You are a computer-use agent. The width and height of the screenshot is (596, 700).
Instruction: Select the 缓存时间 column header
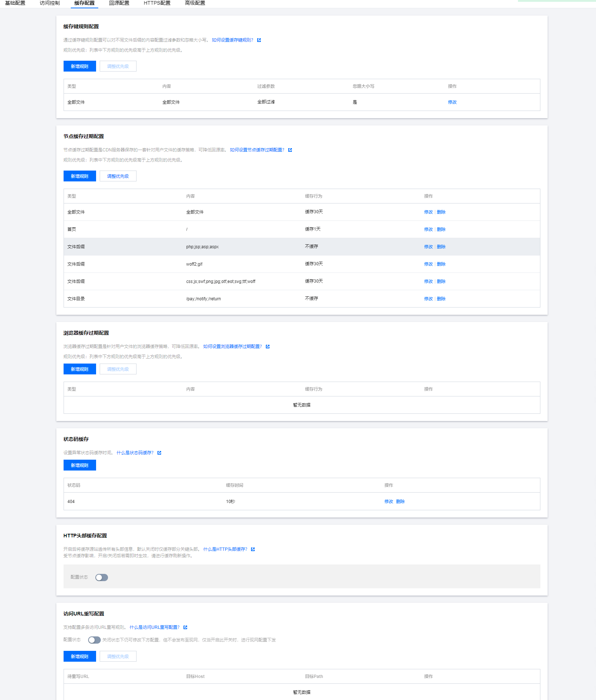(x=234, y=485)
